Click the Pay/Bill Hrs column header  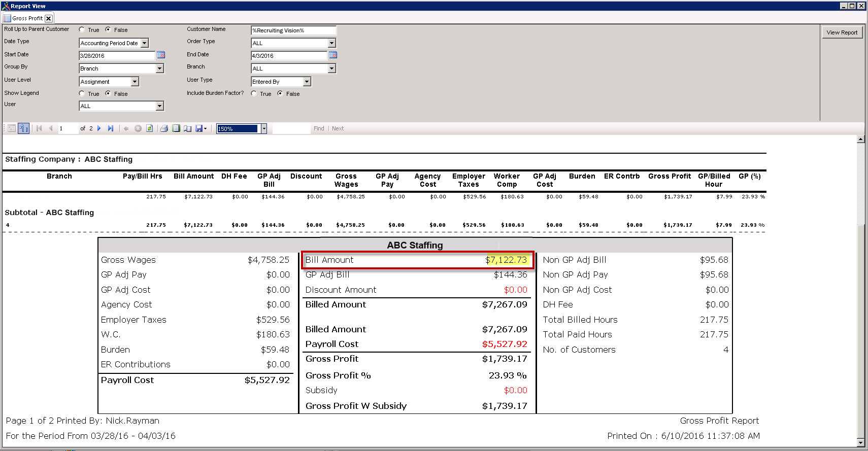143,177
